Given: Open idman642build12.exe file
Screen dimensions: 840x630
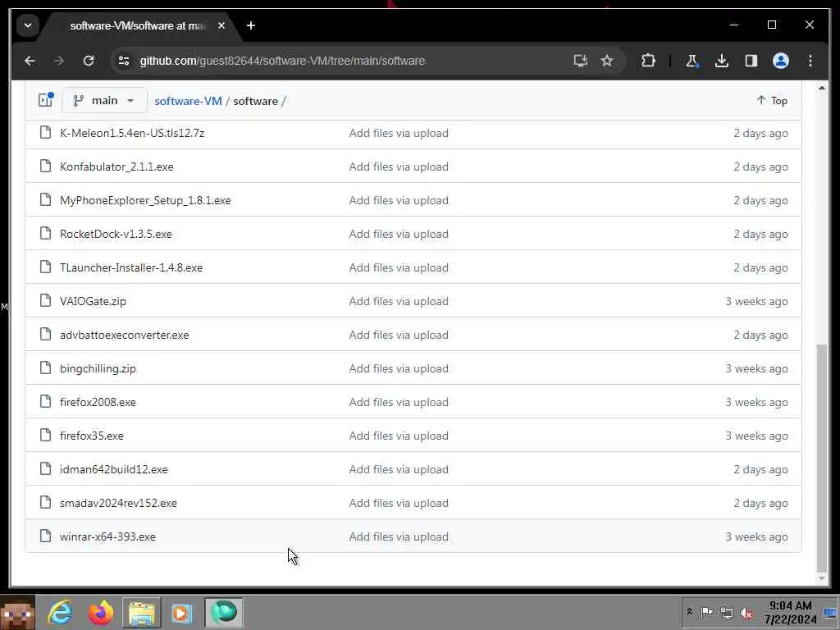Looking at the screenshot, I should click(113, 469).
